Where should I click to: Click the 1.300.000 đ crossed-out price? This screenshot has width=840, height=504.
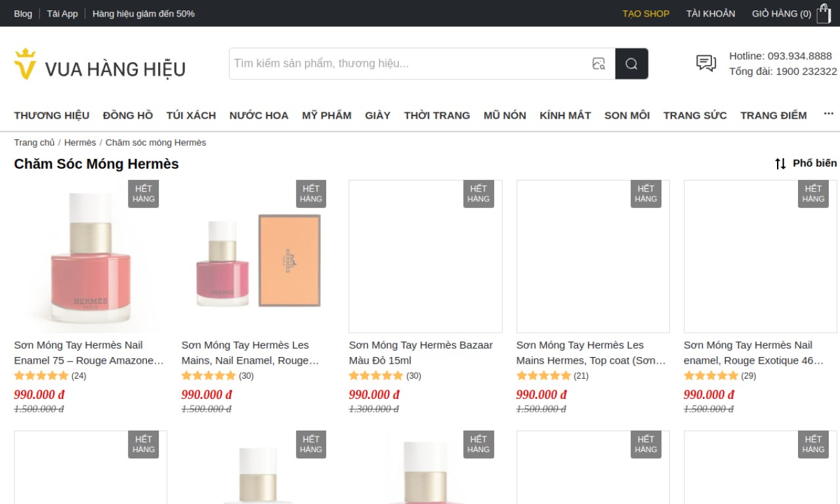click(373, 409)
